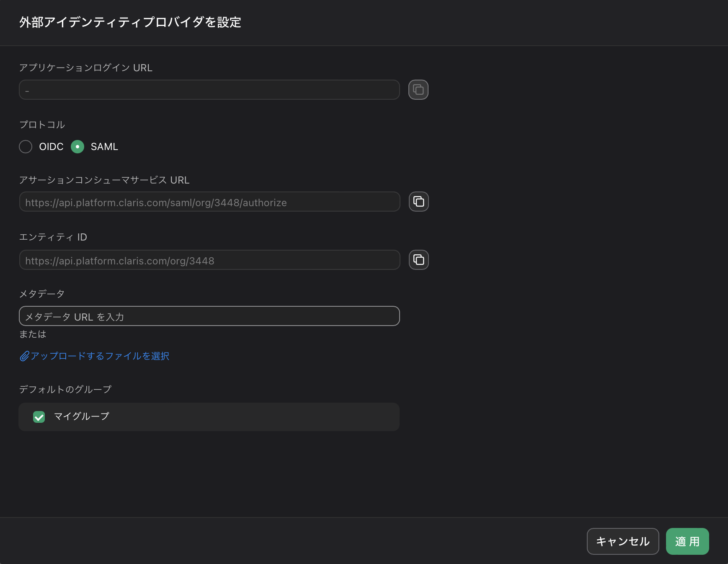728x564 pixels.
Task: Click the デフォルトのグループ section heading
Action: click(x=65, y=389)
